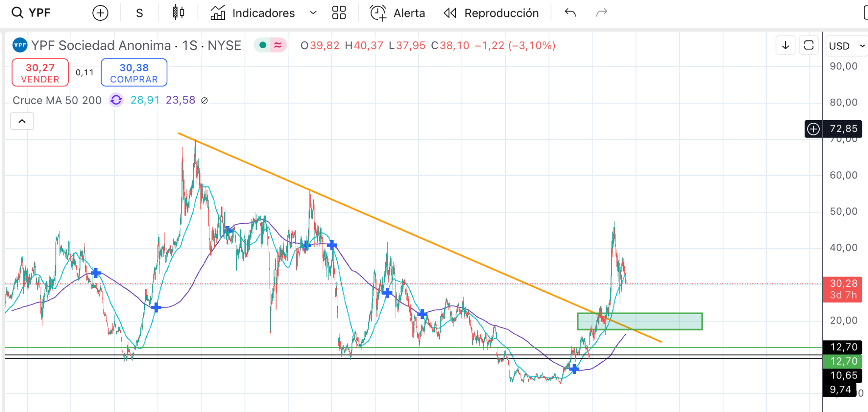The width and height of the screenshot is (868, 412).
Task: Redo the chart action
Action: pyautogui.click(x=601, y=13)
